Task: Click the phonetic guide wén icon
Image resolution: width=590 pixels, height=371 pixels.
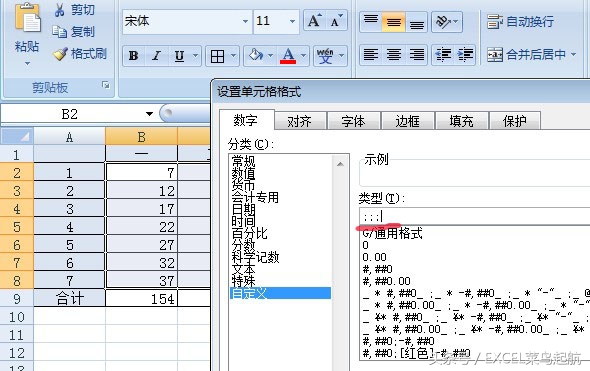Action: pyautogui.click(x=325, y=56)
